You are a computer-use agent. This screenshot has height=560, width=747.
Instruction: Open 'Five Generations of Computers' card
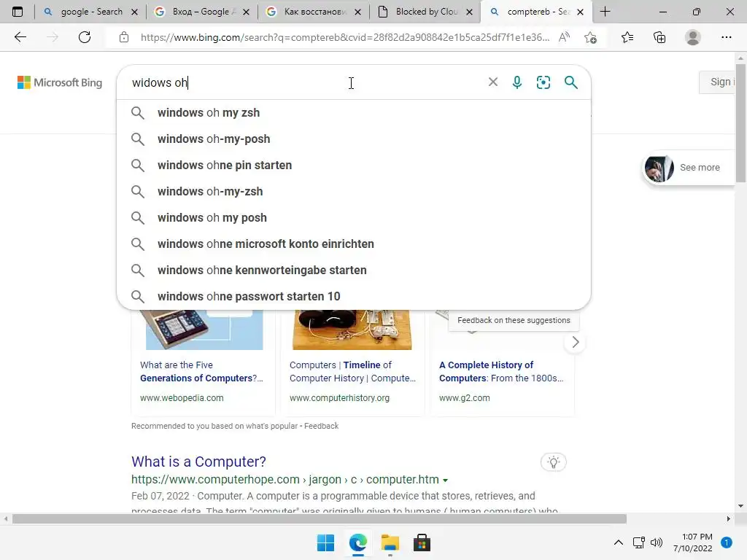(201, 371)
